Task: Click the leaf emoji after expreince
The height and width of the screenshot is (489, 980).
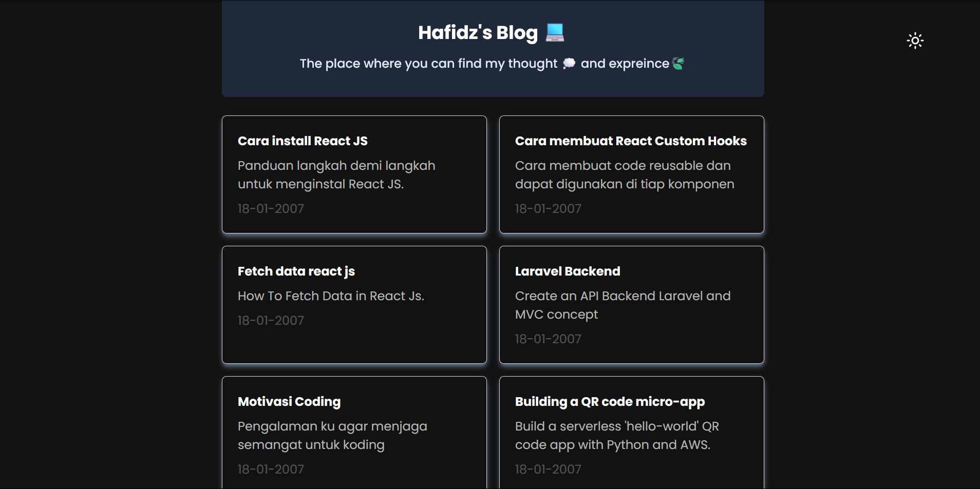Action: pyautogui.click(x=678, y=63)
